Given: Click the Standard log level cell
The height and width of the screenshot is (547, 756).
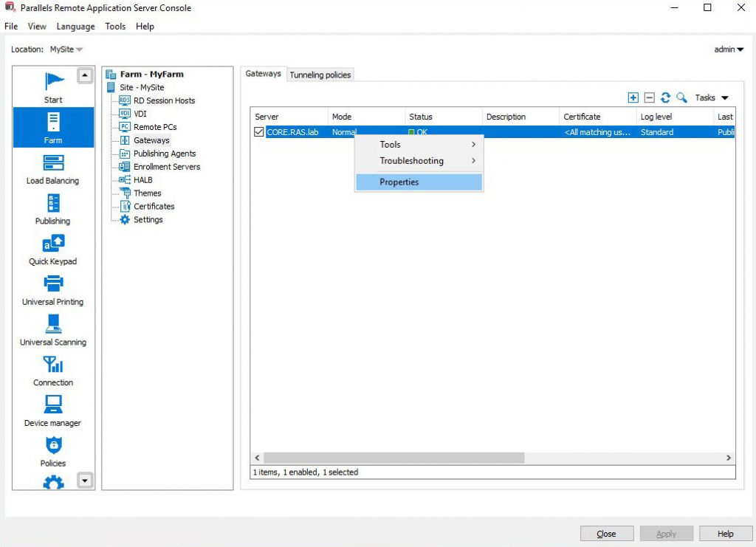Looking at the screenshot, I should pos(656,132).
